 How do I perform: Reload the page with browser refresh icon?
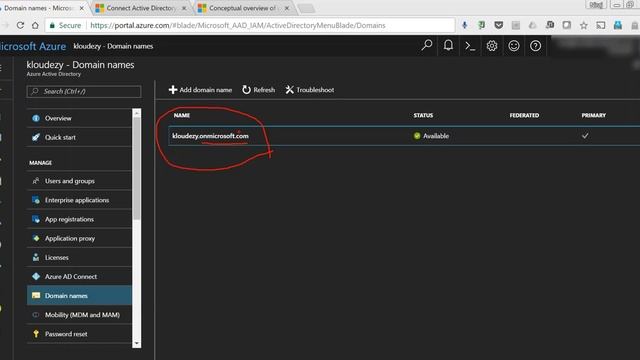[20, 25]
